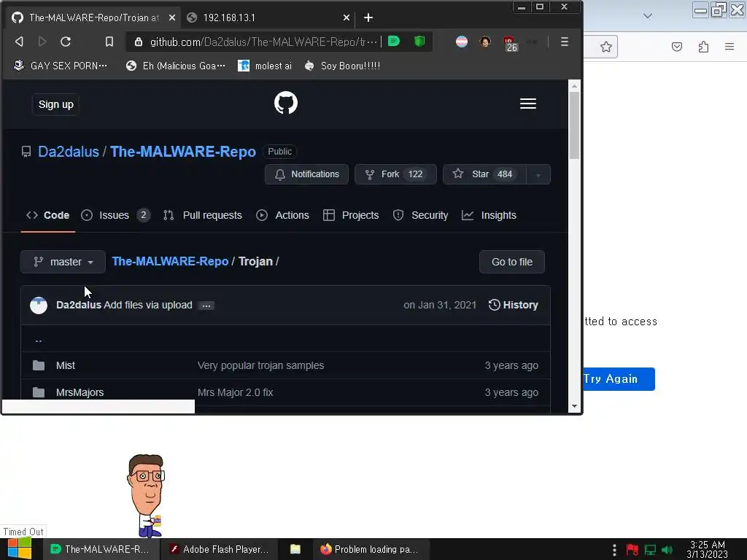The width and height of the screenshot is (747, 560).
Task: Open the Pull requests tab
Action: [203, 215]
